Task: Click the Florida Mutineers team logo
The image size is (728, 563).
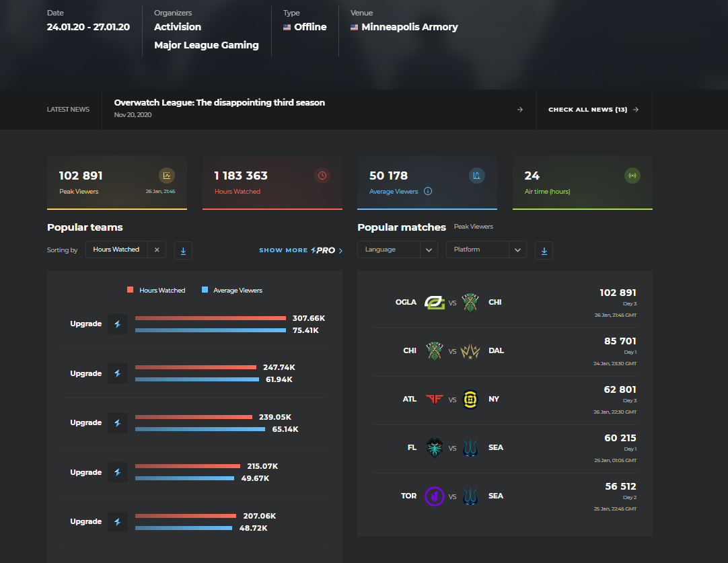Action: coord(435,448)
